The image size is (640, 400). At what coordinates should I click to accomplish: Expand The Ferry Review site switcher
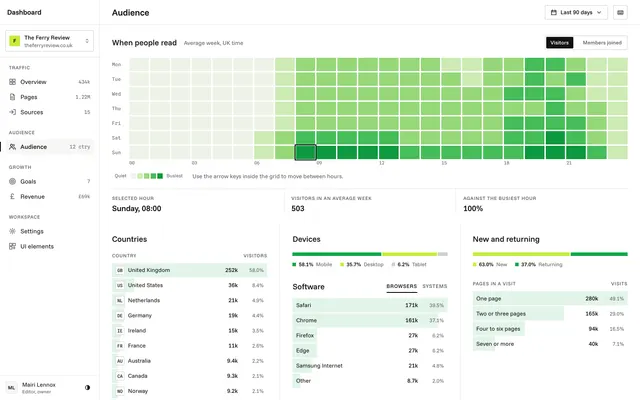(49, 41)
